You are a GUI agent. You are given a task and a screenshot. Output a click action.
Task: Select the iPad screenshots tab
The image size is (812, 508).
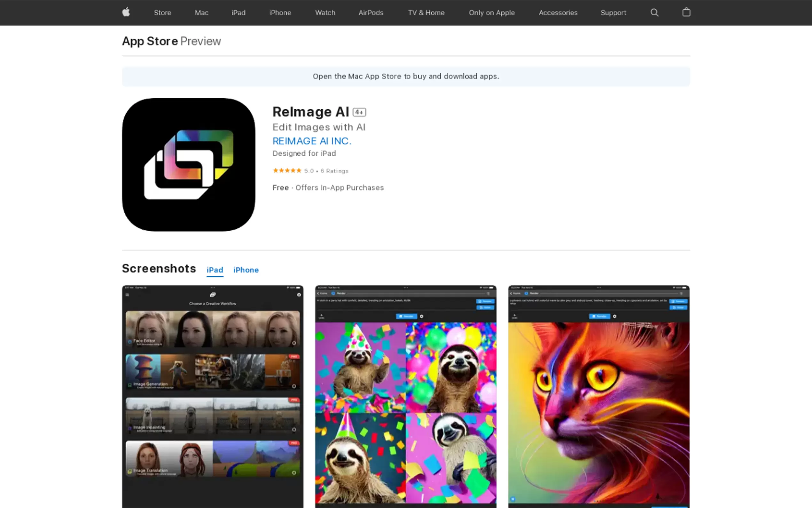(x=215, y=270)
